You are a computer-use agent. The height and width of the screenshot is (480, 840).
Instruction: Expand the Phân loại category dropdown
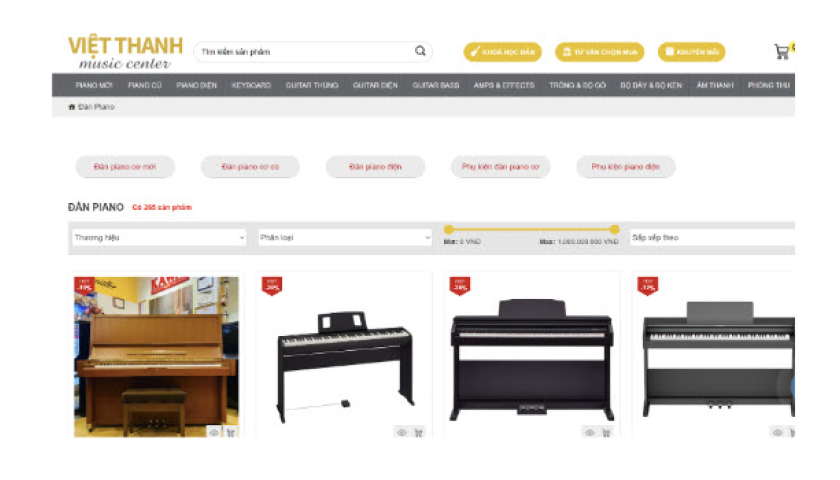(345, 237)
